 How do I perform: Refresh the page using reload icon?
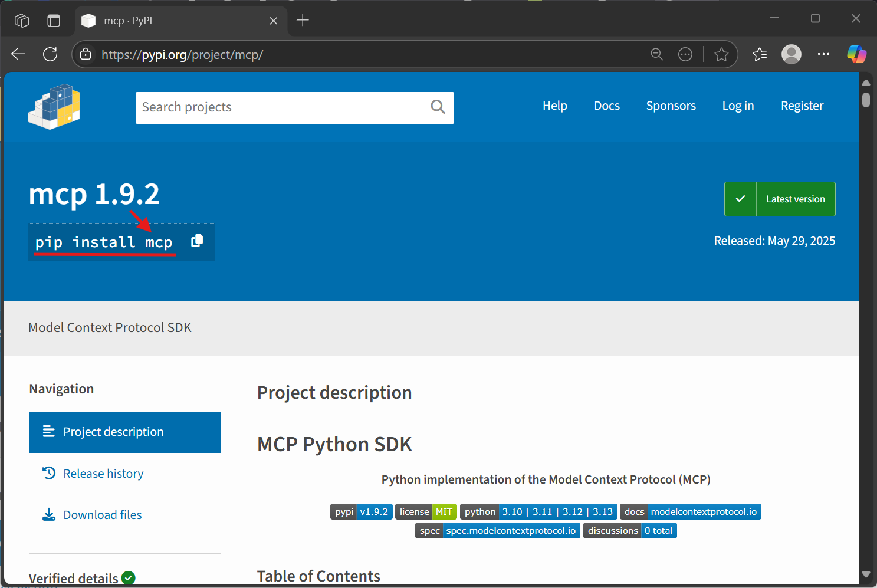50,54
